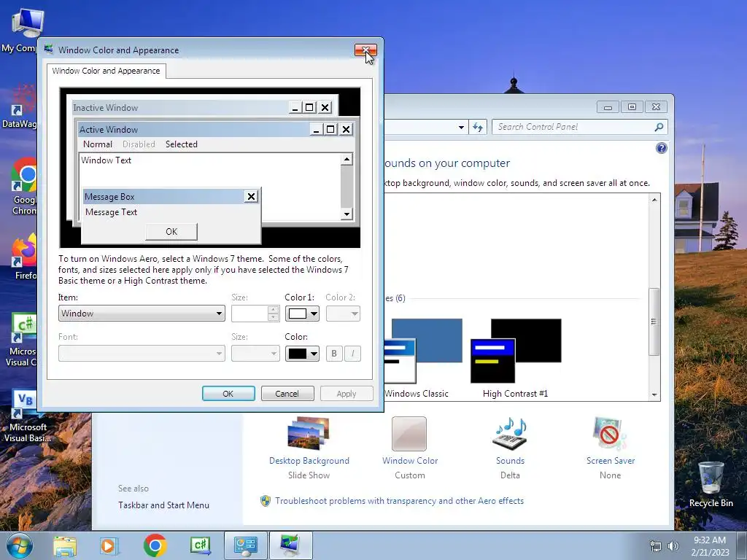The height and width of the screenshot is (560, 747).
Task: Click in the Search Control Panel field
Action: (x=573, y=127)
